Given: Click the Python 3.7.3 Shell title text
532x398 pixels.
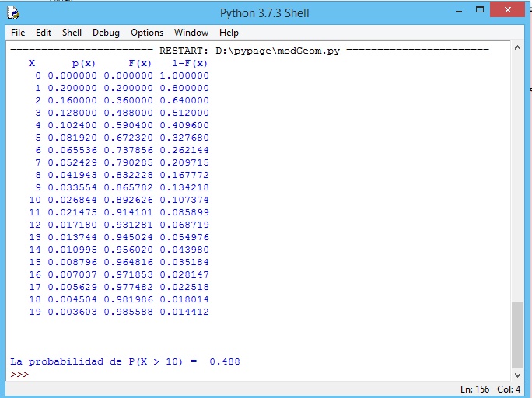Looking at the screenshot, I should tap(264, 13).
